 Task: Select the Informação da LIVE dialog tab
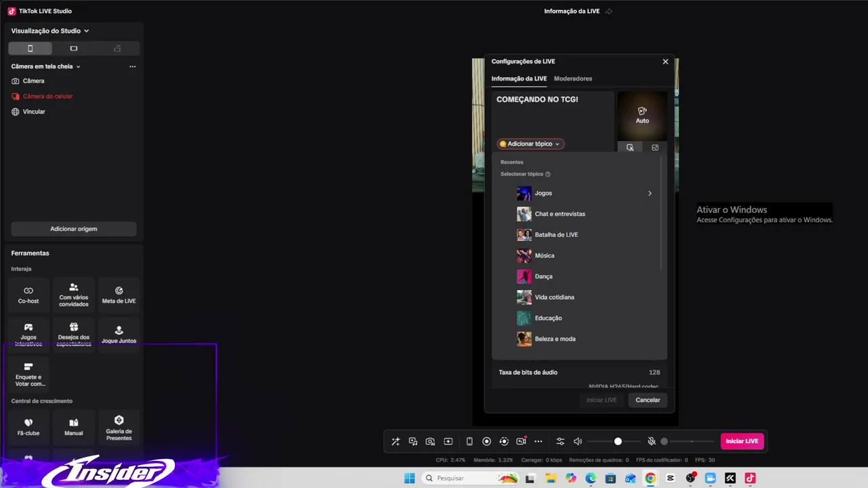519,79
